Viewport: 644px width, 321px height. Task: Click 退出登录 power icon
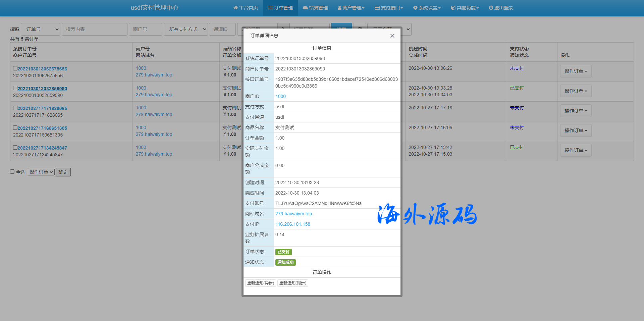pyautogui.click(x=501, y=8)
